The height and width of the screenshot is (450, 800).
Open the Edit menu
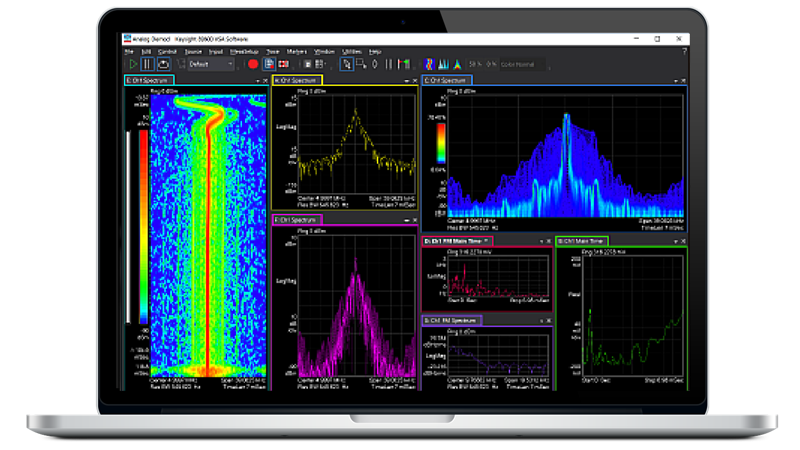146,52
